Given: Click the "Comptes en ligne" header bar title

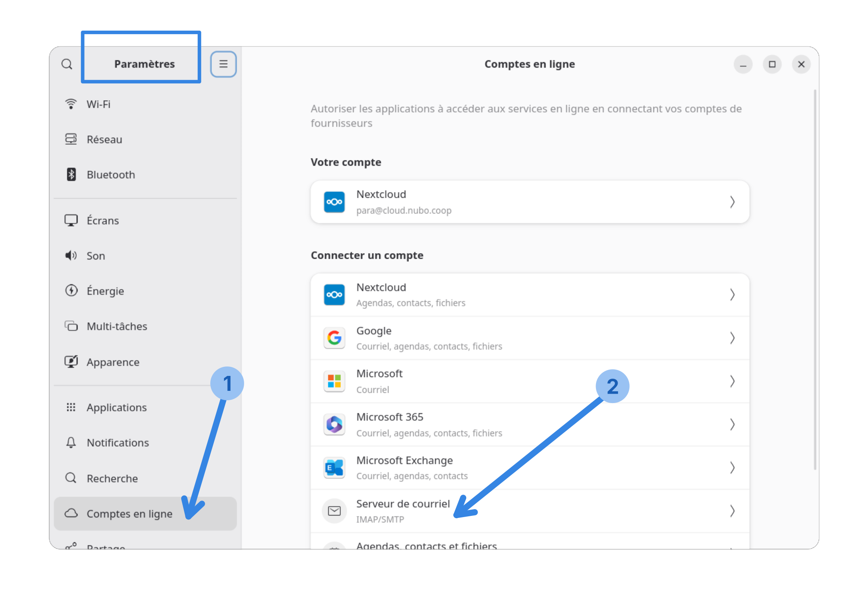Looking at the screenshot, I should click(x=530, y=64).
